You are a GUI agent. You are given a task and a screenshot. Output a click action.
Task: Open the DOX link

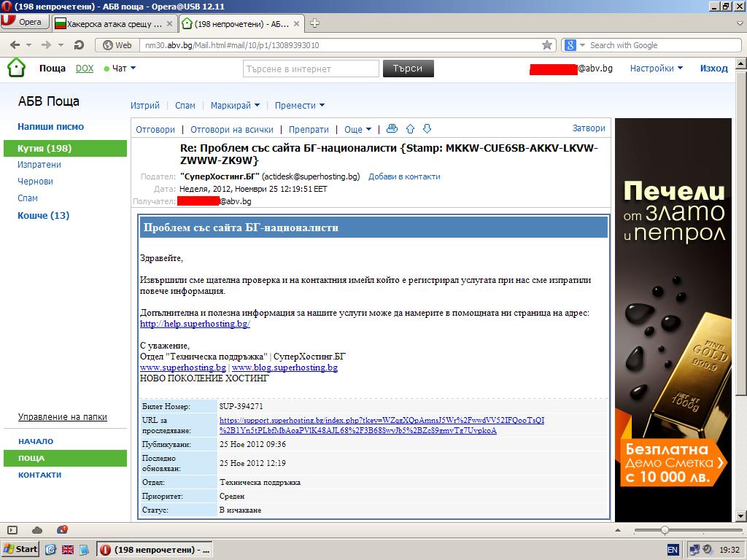coord(85,68)
